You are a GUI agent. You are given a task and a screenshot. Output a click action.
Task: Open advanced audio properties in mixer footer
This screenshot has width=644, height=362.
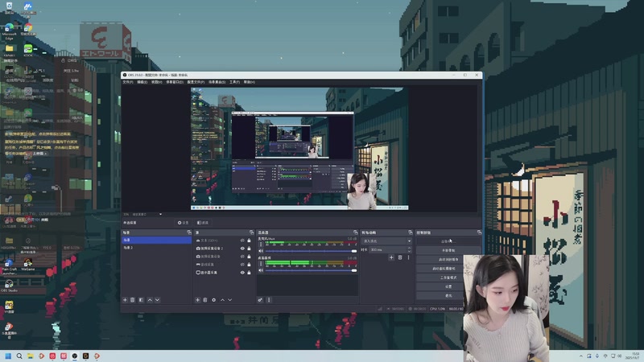[260, 300]
